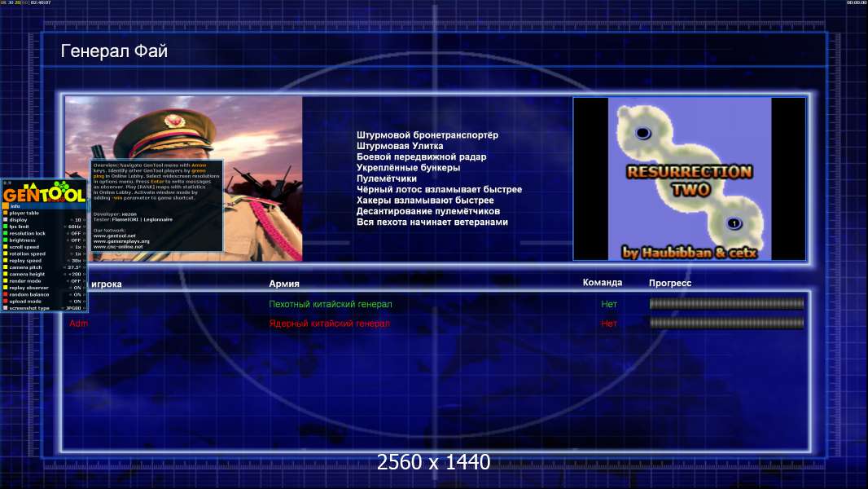Select the player table menu entry
The width and height of the screenshot is (868, 489).
44,213
